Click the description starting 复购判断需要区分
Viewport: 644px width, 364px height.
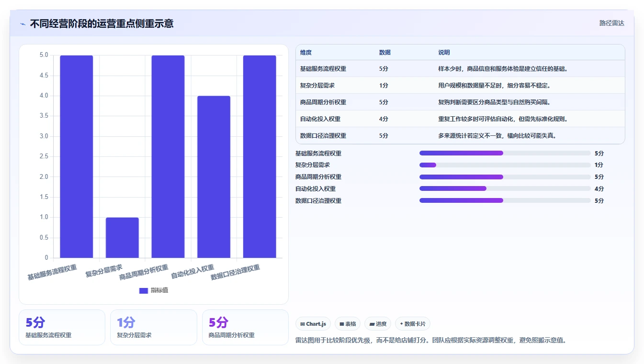click(x=494, y=102)
